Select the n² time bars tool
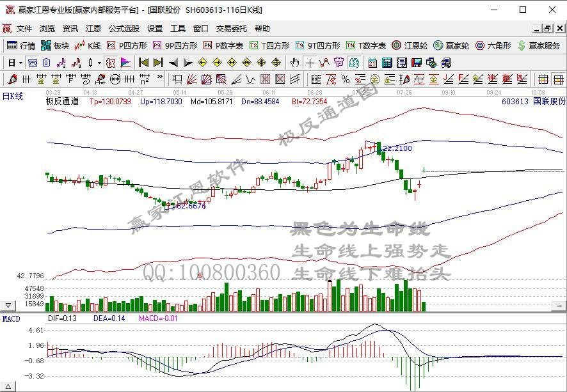The width and height of the screenshot is (567, 392). 144,79
